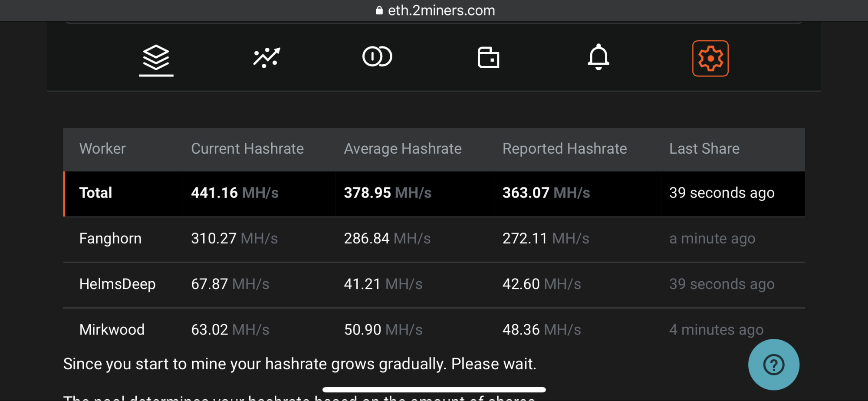The height and width of the screenshot is (401, 868).
Task: Select the HelmsDeep worker row
Action: [x=117, y=284]
